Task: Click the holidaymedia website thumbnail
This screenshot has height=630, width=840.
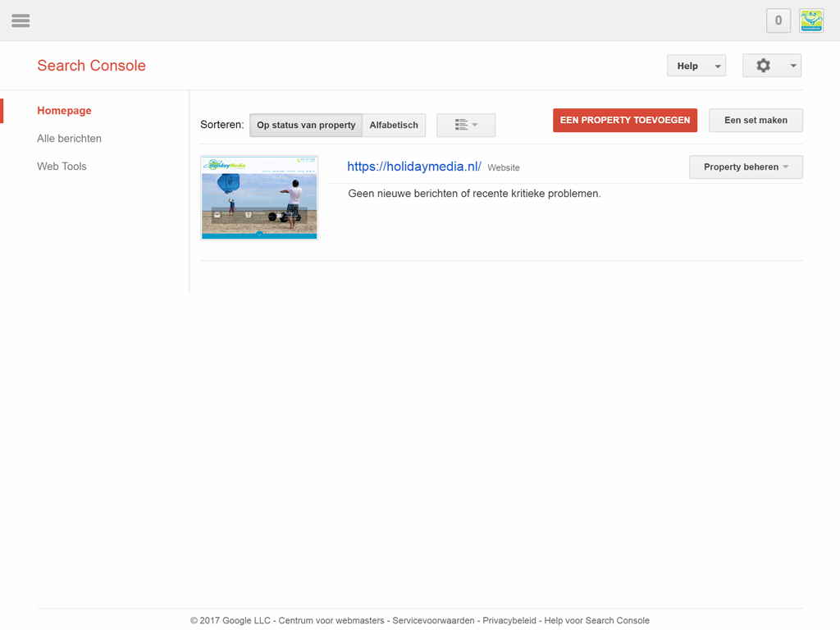Action: 259,198
